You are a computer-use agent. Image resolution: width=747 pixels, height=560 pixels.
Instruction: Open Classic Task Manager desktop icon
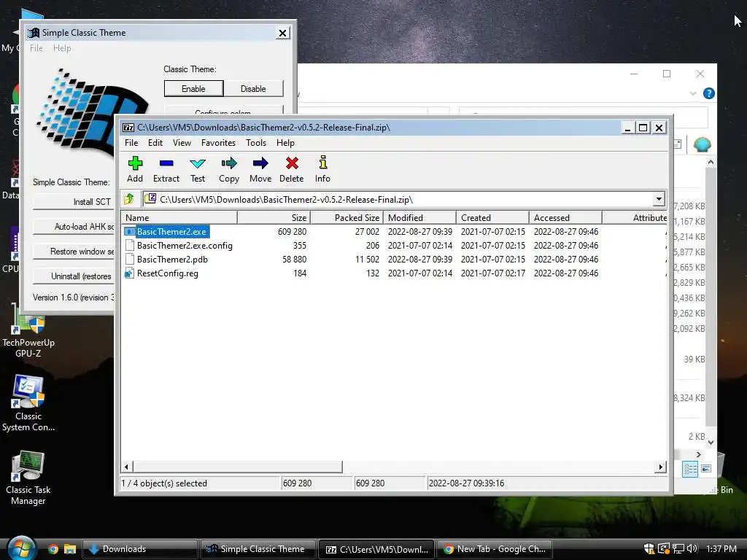click(x=28, y=478)
